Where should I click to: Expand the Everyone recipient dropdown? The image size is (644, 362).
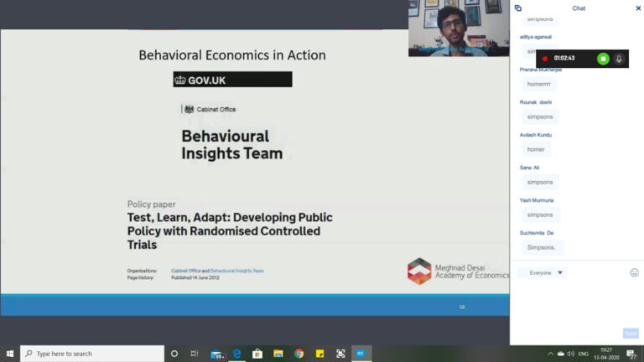tap(543, 272)
